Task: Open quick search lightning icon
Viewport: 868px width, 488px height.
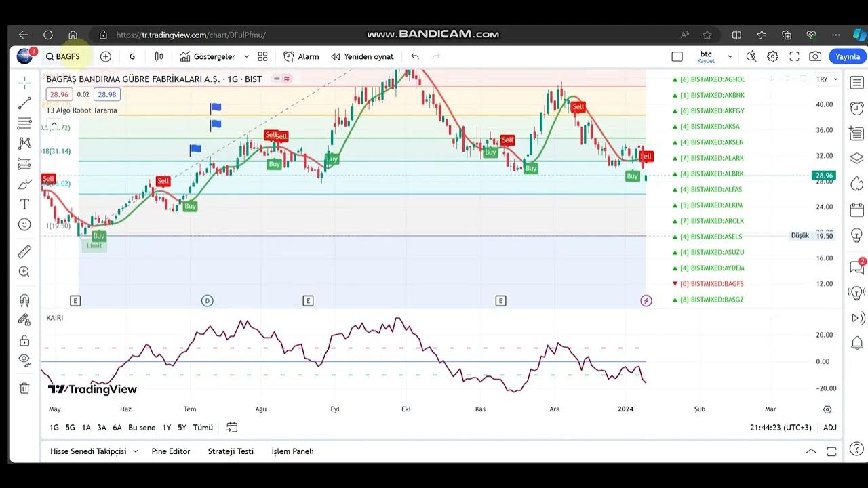Action: (x=751, y=56)
